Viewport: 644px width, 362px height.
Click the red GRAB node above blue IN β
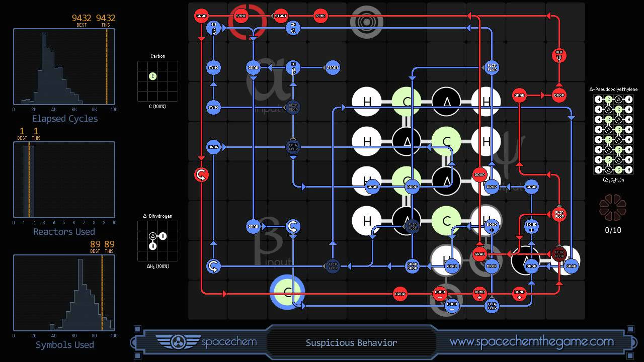tap(201, 16)
